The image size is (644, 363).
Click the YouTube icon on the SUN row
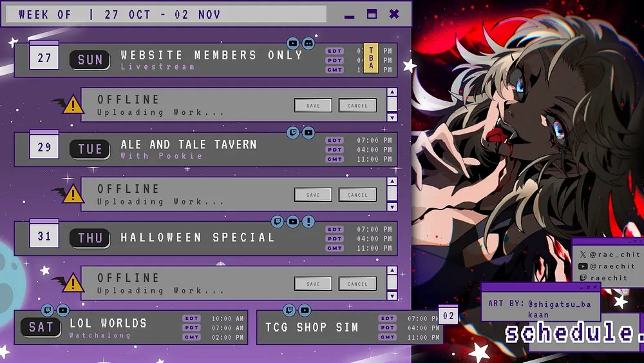[x=293, y=43]
